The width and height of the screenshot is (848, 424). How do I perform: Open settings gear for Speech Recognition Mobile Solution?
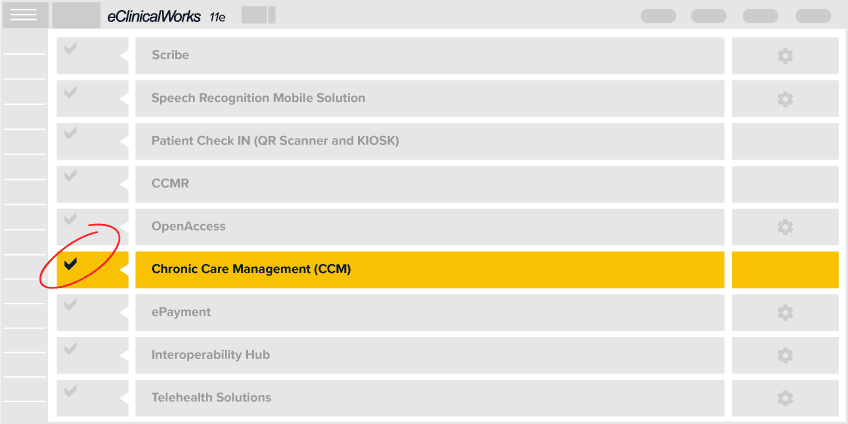pos(785,99)
